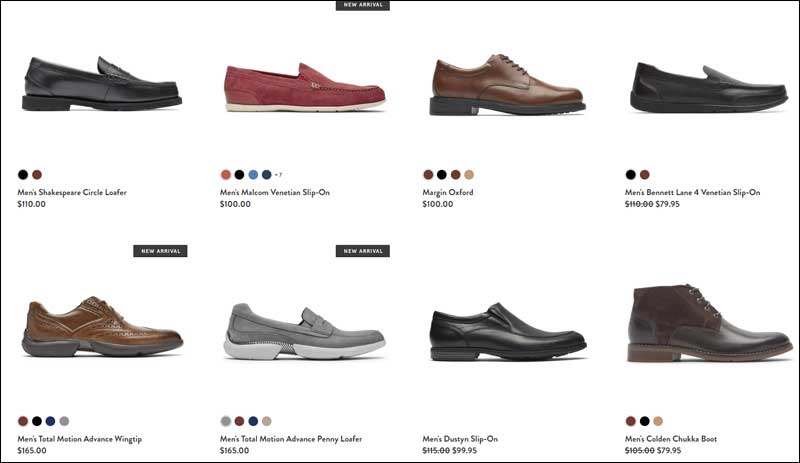The image size is (800, 463).
Task: Choose black swatch for Total Motion Advance Wingtip
Action: pos(37,421)
